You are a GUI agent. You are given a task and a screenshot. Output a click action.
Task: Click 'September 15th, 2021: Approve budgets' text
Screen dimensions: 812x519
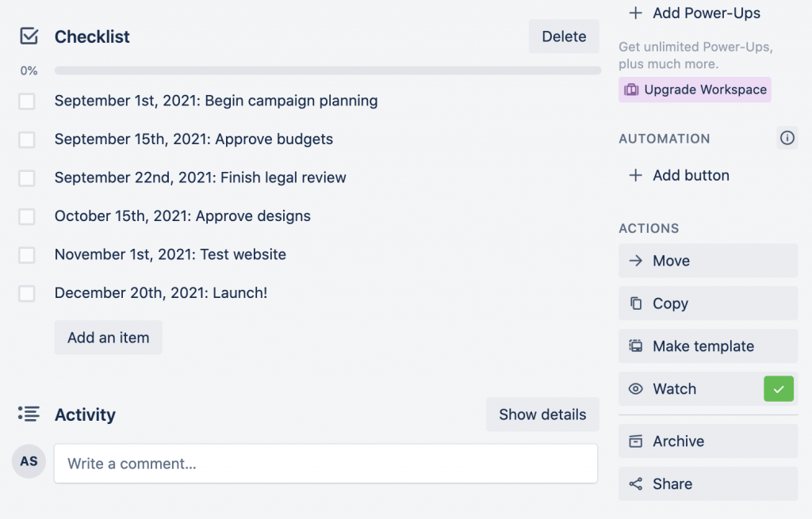pyautogui.click(x=193, y=139)
